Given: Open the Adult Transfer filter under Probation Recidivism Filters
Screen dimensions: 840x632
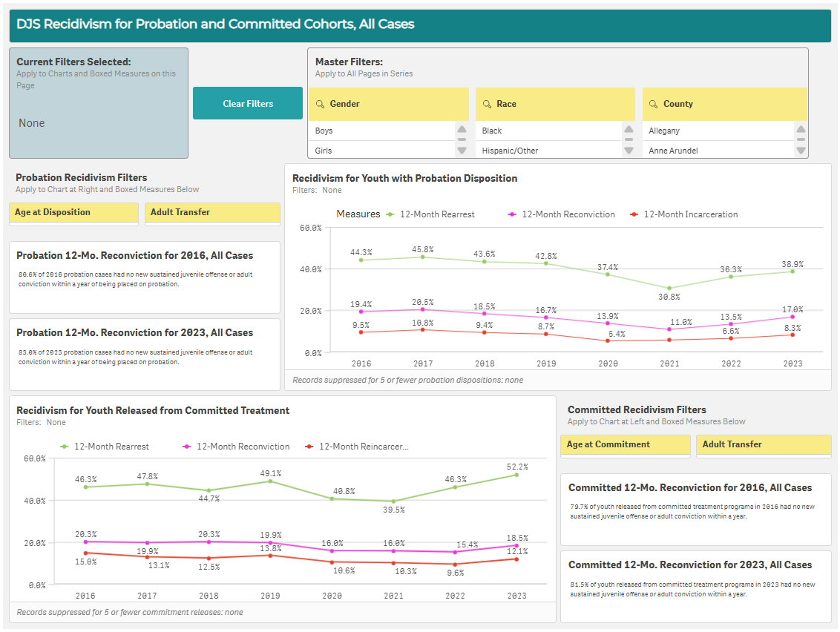Looking at the screenshot, I should (212, 213).
